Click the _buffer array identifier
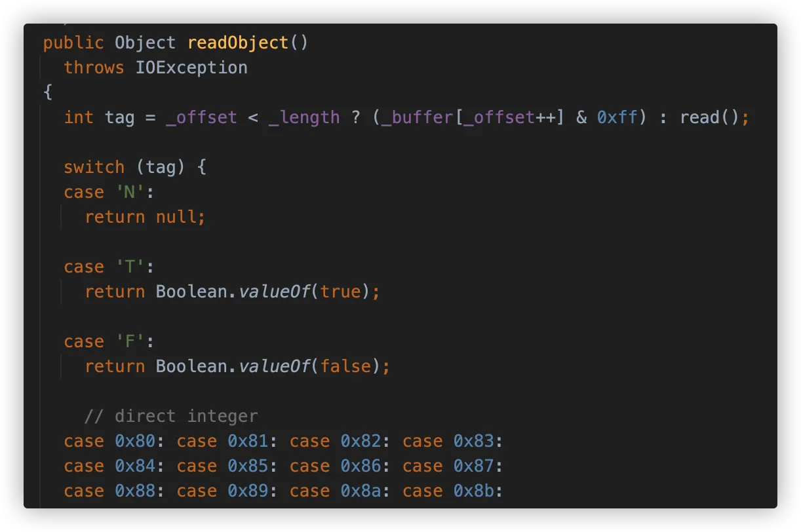The height and width of the screenshot is (532, 801). tap(417, 118)
